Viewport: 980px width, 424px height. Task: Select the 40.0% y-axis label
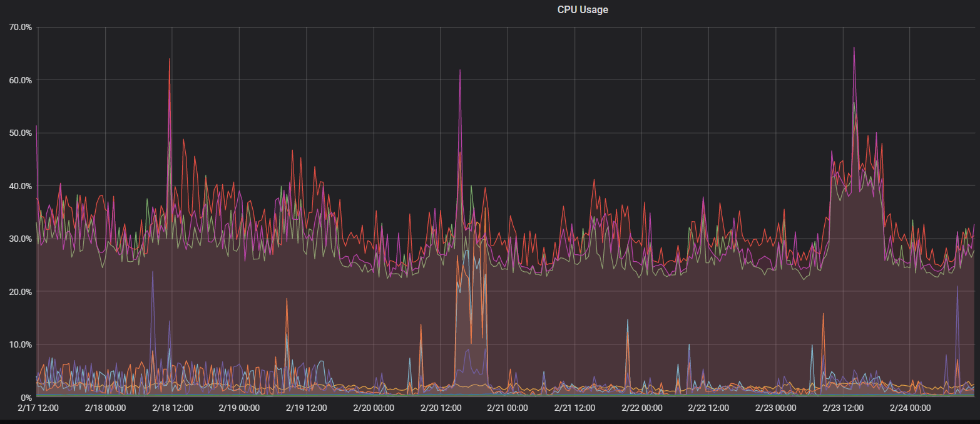point(20,186)
